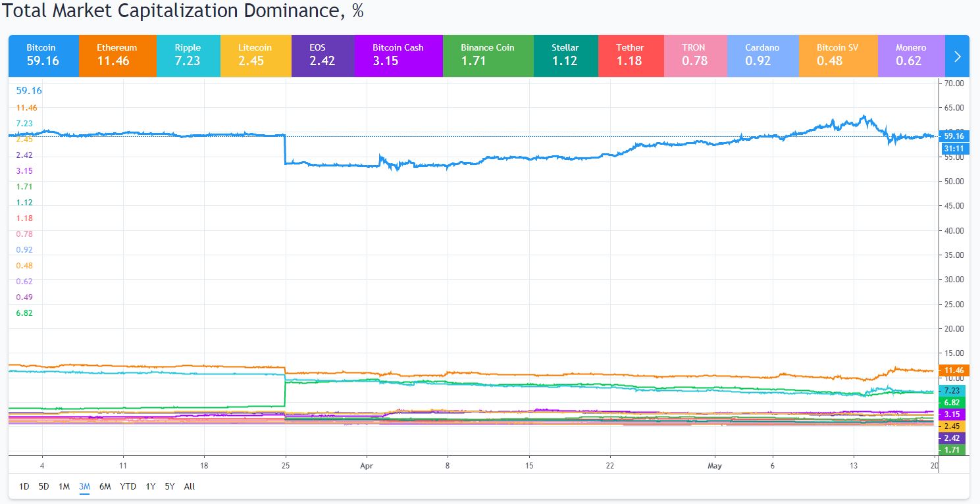Select the Binance Coin tile
980x504 pixels.
(x=488, y=55)
